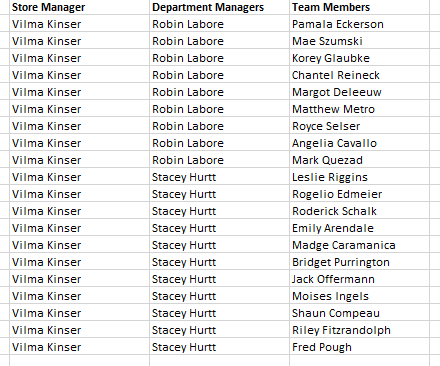
Task: Select the Store Manager header cell
Action: click(x=79, y=7)
